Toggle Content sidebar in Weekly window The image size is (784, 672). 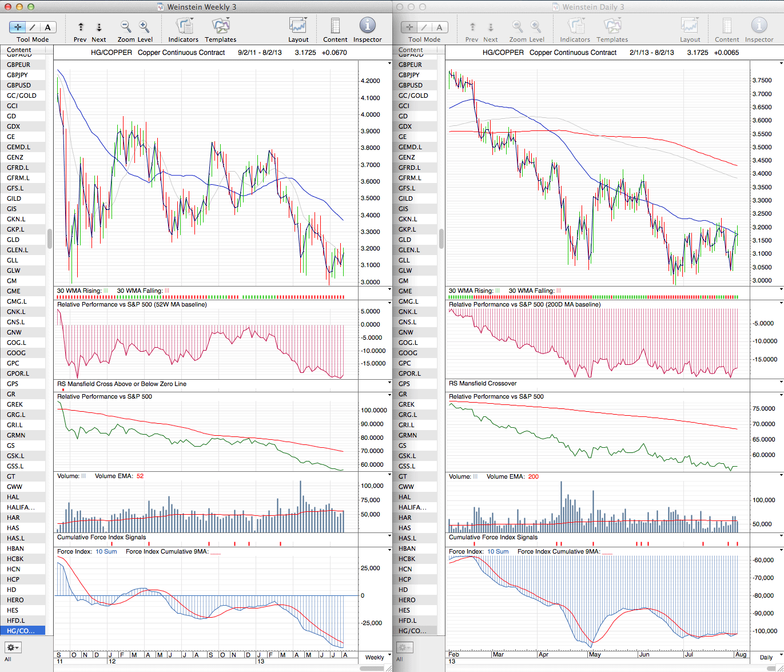335,26
